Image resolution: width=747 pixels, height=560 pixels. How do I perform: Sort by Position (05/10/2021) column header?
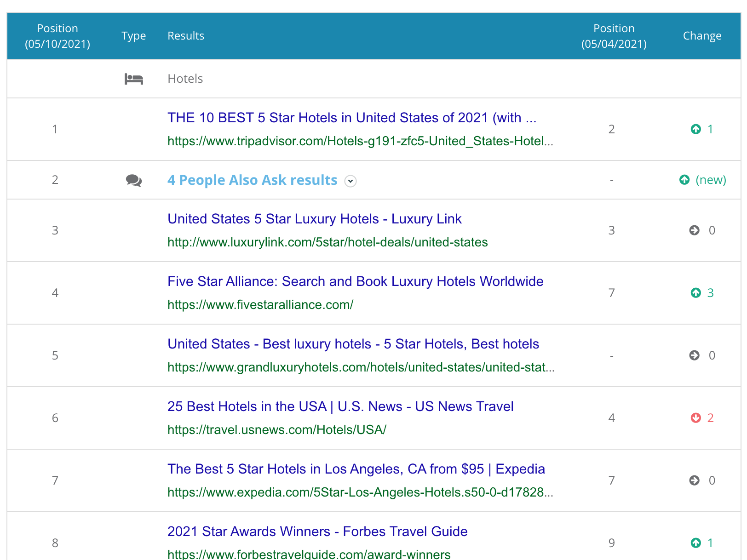point(57,36)
